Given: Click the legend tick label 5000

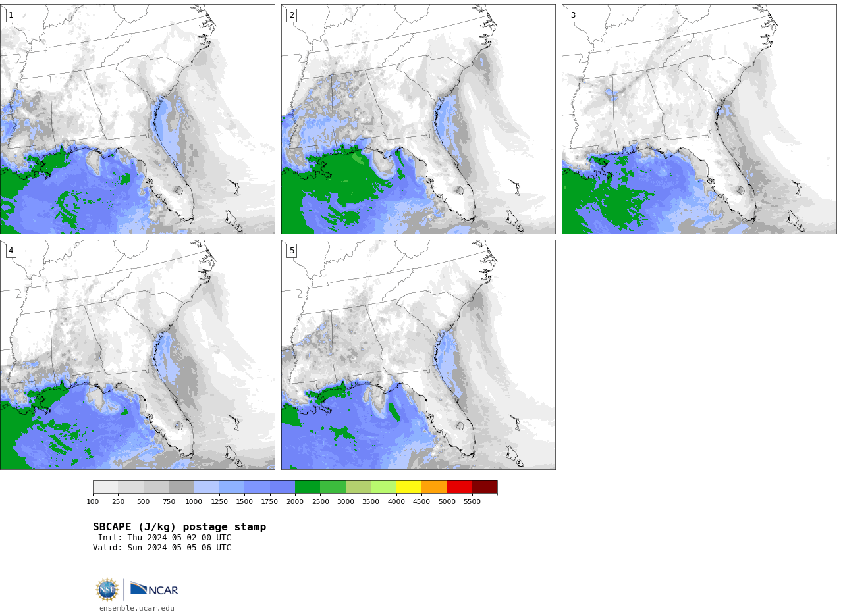Looking at the screenshot, I should [447, 502].
